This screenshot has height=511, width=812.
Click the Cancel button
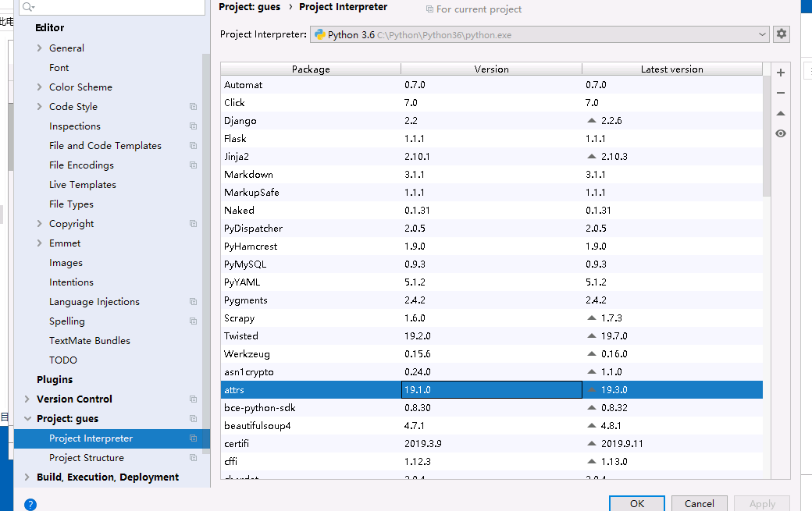coord(699,504)
